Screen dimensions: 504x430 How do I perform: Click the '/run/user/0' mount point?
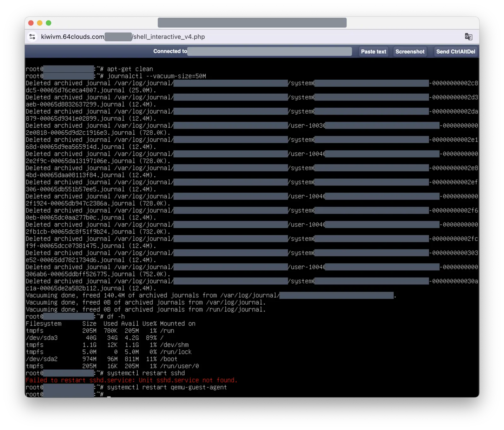coord(179,366)
